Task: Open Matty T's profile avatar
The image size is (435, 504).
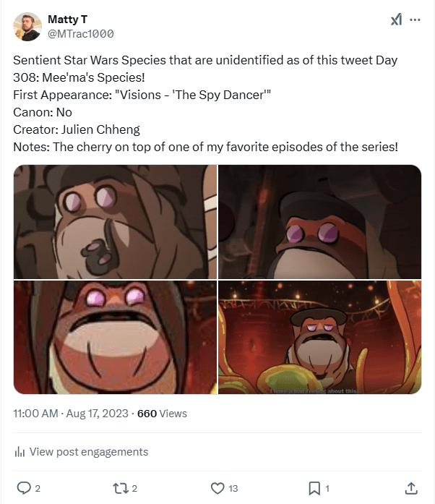Action: tap(27, 27)
